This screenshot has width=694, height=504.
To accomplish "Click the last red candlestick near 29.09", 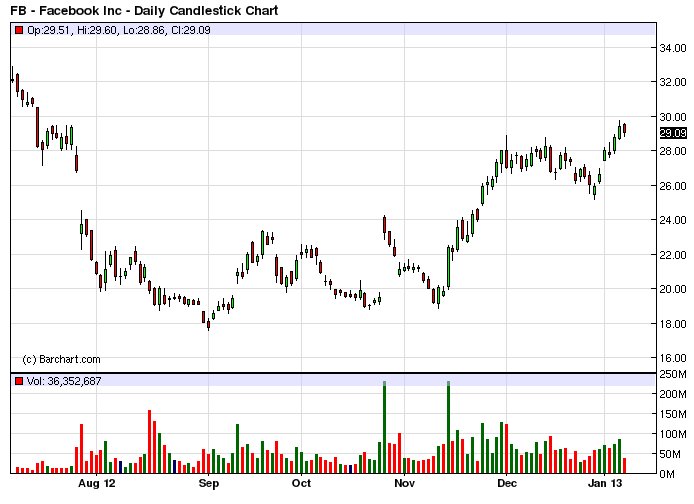I will [625, 129].
